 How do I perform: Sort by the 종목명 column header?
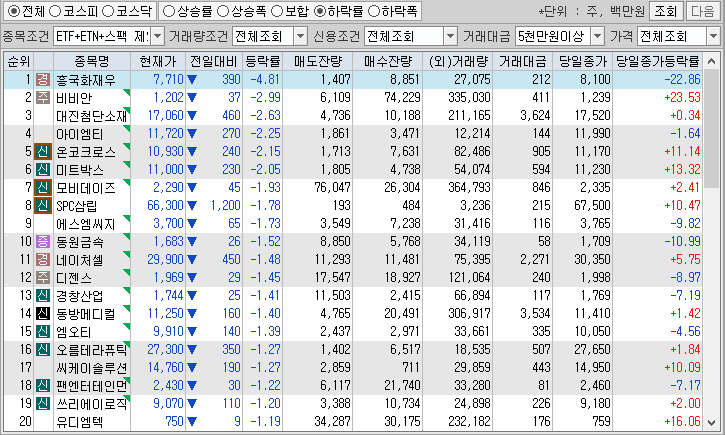point(92,61)
